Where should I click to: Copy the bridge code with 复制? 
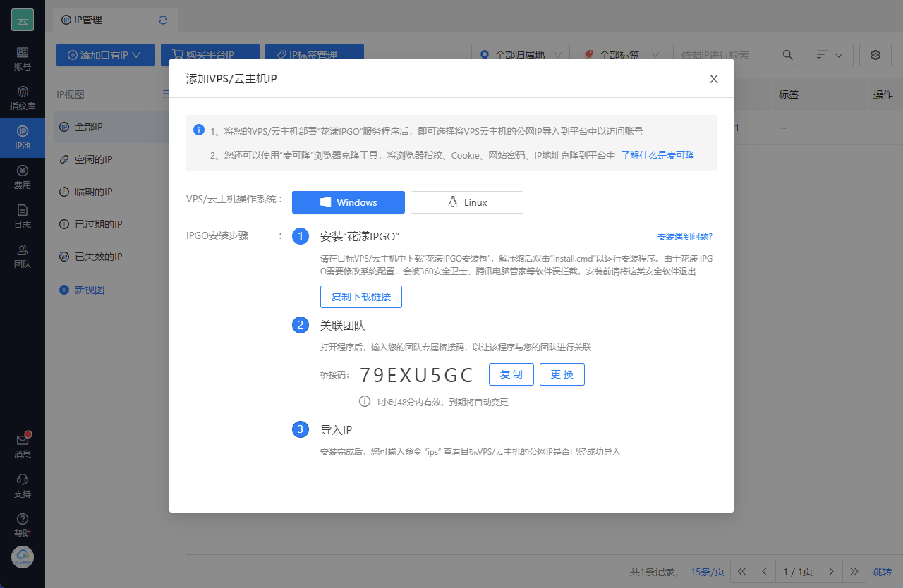coord(511,374)
